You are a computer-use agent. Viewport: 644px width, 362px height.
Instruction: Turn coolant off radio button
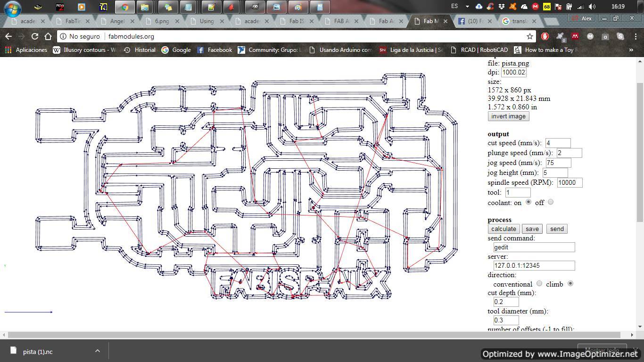(550, 202)
